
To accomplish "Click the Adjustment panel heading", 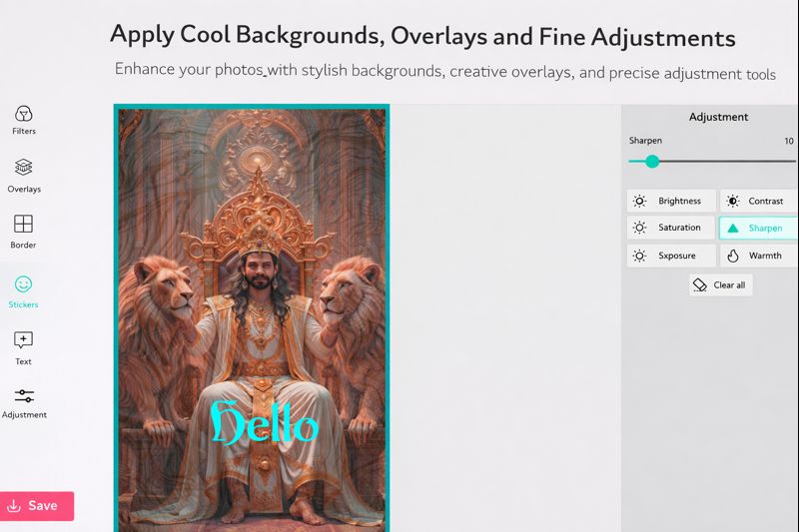I will (718, 117).
